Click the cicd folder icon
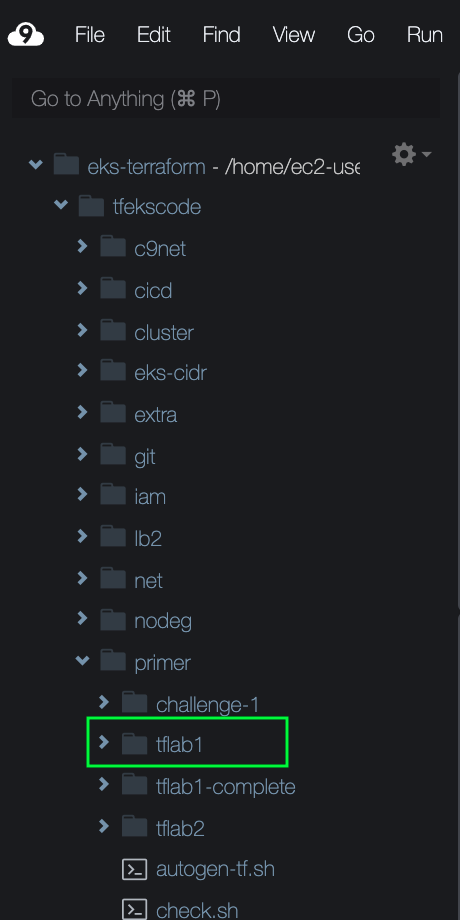Image resolution: width=460 pixels, height=920 pixels. (113, 289)
